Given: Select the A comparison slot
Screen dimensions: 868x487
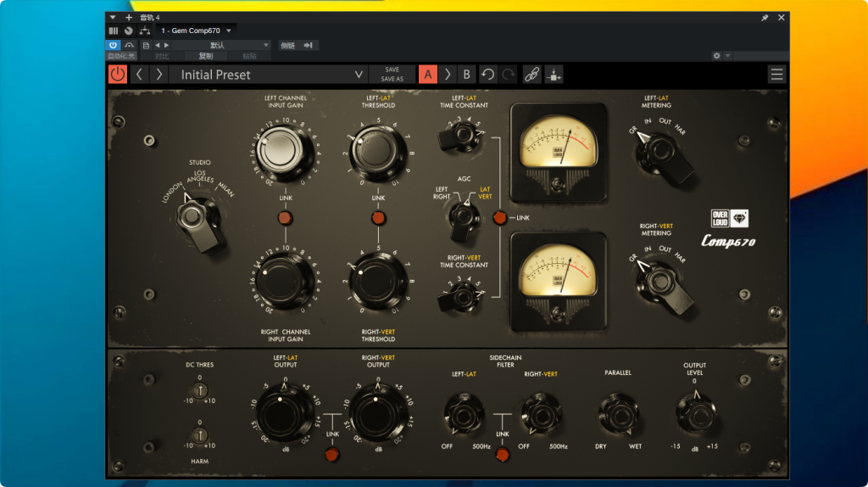Looking at the screenshot, I should (x=428, y=75).
